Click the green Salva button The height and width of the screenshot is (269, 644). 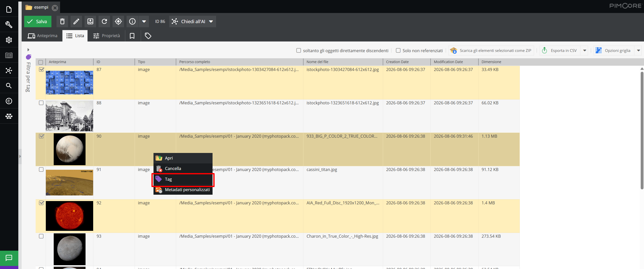coord(38,21)
